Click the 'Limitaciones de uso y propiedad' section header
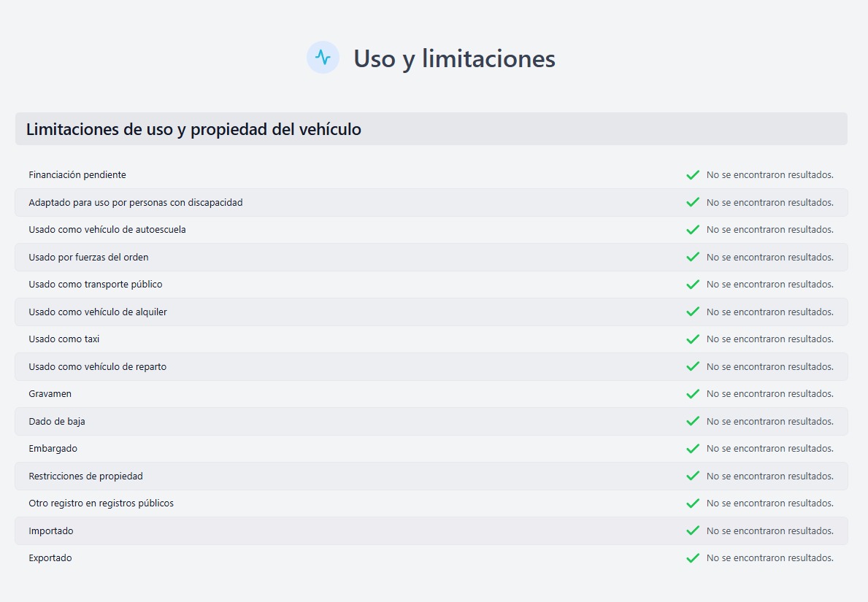 [x=193, y=130]
